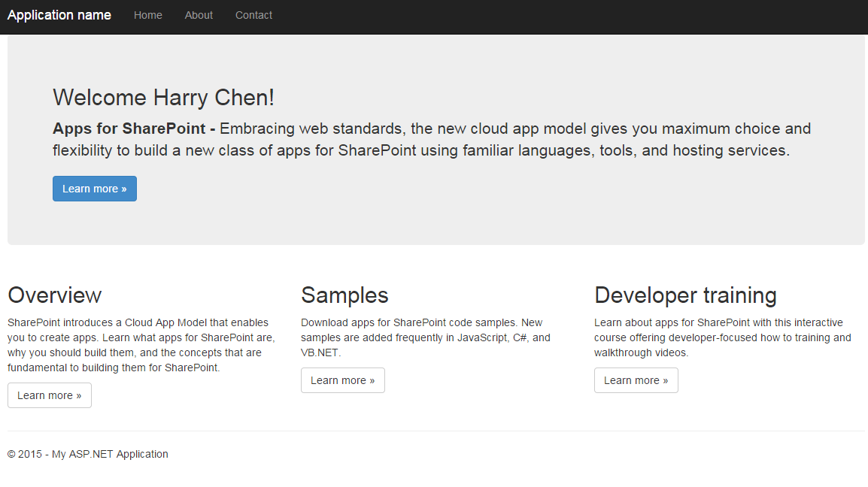Click the blue Learn more button
Viewport: 868px width, 487px height.
click(x=95, y=189)
